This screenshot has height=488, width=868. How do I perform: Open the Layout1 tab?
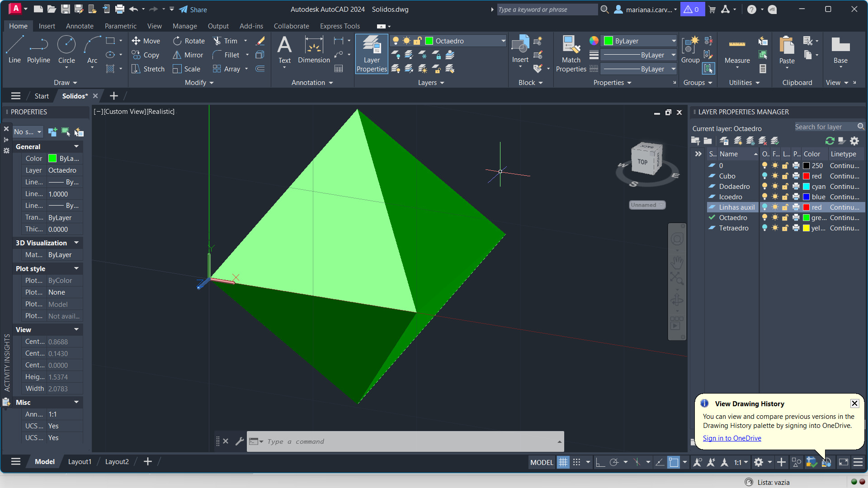click(x=80, y=461)
